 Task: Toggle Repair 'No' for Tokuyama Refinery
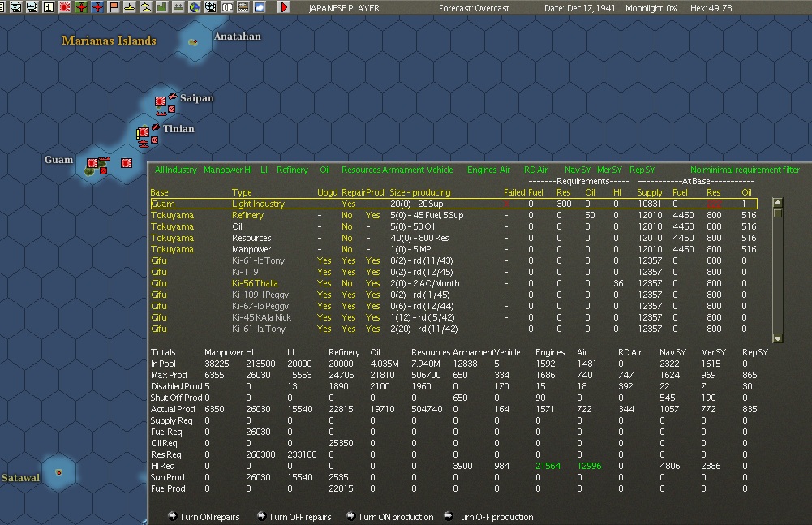tap(347, 215)
